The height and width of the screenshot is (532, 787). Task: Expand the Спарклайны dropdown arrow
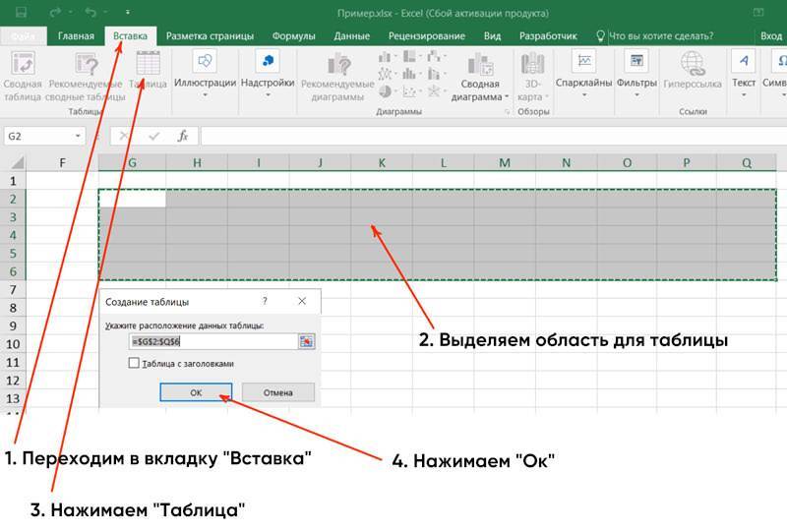tap(584, 94)
